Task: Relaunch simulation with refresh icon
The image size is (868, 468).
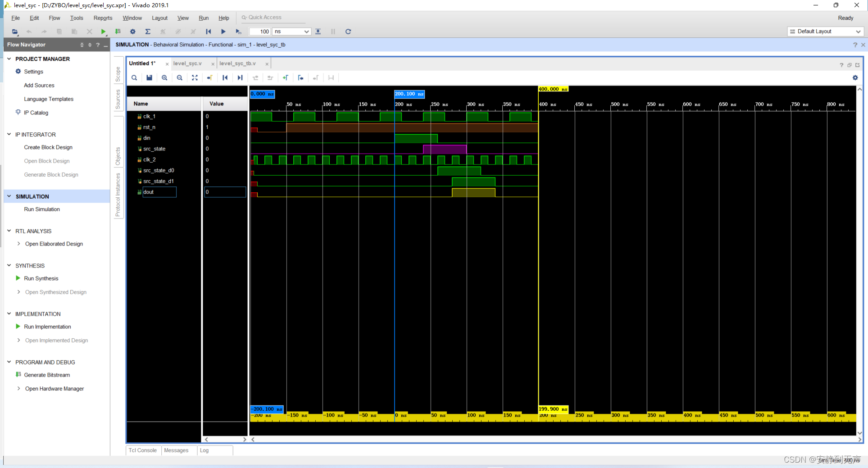Action: [x=348, y=32]
